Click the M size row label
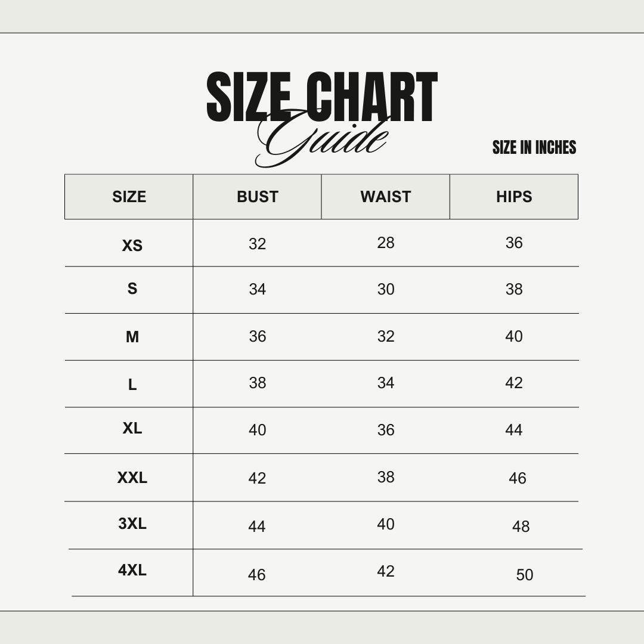The image size is (644, 644). point(132,337)
